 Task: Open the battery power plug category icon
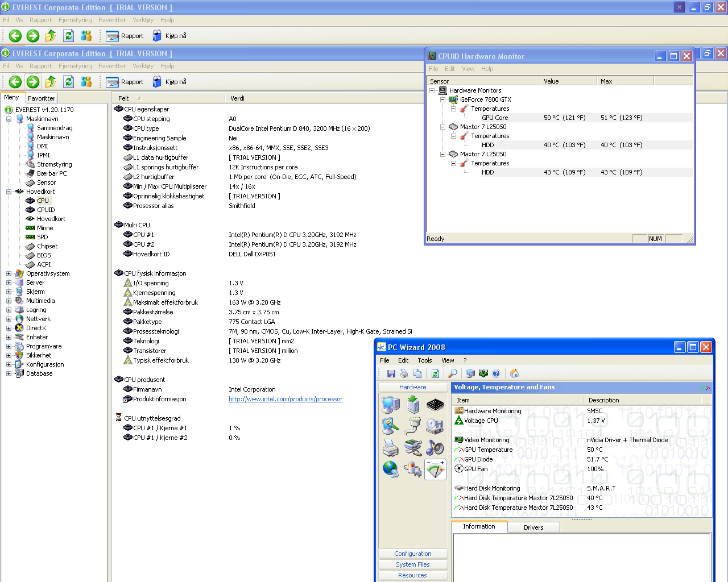click(x=413, y=469)
